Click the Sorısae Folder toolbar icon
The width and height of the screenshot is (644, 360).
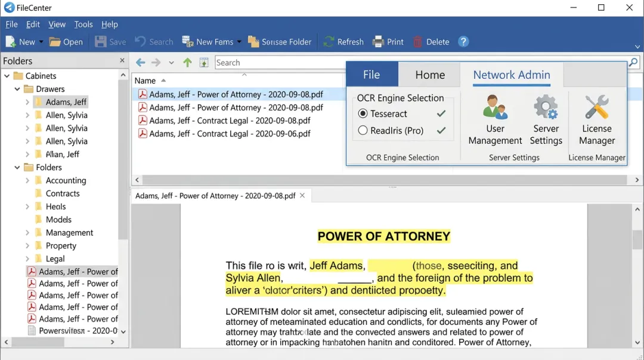(253, 42)
